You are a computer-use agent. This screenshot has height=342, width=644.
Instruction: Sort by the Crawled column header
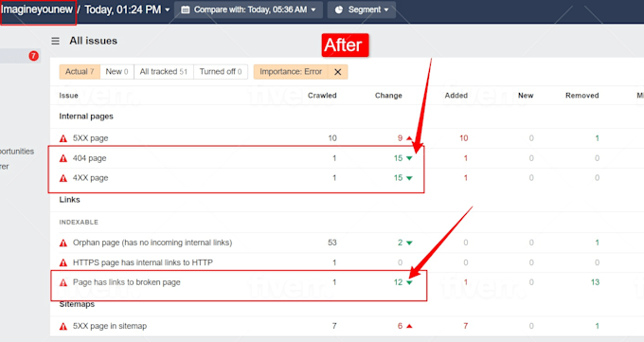[x=322, y=96]
